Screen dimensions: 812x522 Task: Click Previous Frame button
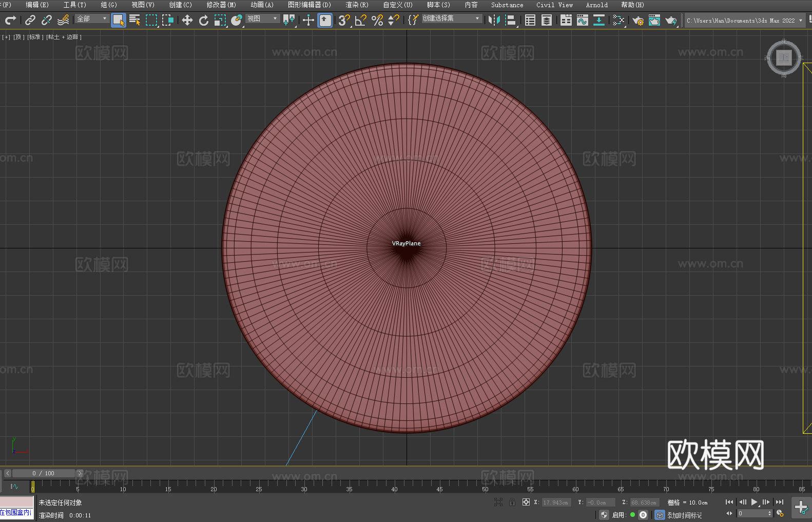coord(742,502)
